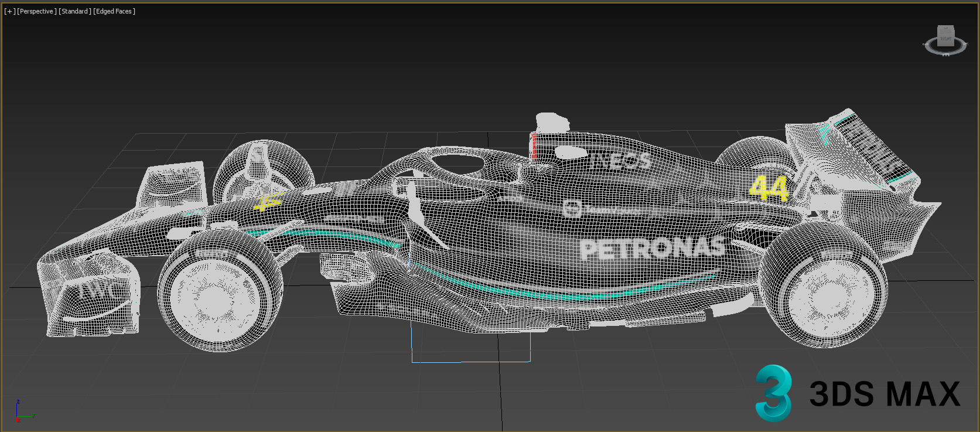Open the [+] general viewport menu
The width and height of the screenshot is (980, 432).
pyautogui.click(x=10, y=11)
